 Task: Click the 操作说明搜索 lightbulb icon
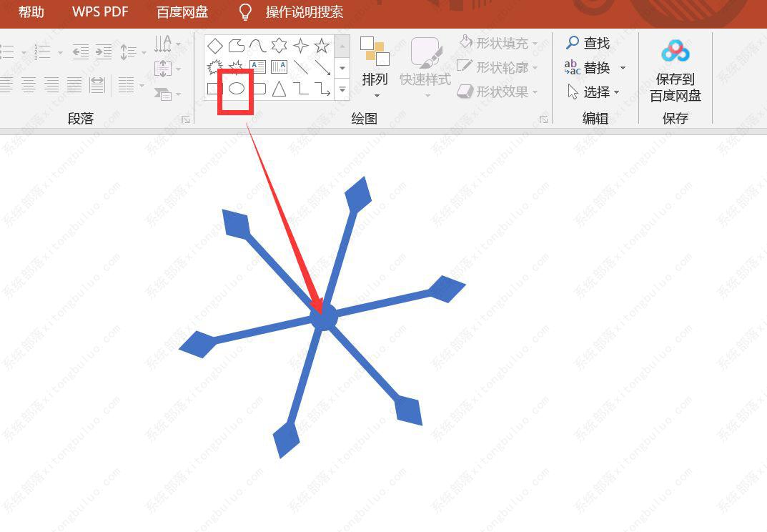pyautogui.click(x=245, y=12)
